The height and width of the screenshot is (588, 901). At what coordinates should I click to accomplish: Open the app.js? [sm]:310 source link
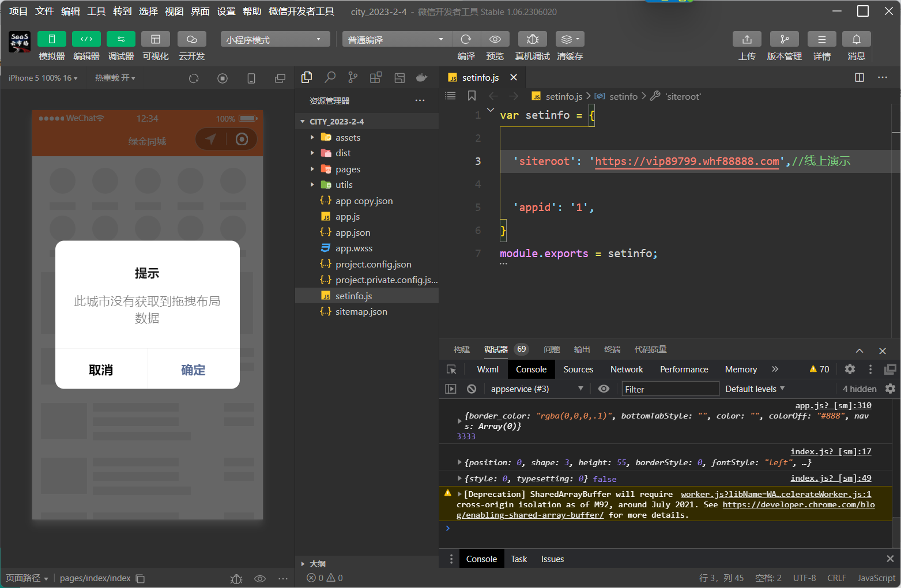[x=833, y=405]
